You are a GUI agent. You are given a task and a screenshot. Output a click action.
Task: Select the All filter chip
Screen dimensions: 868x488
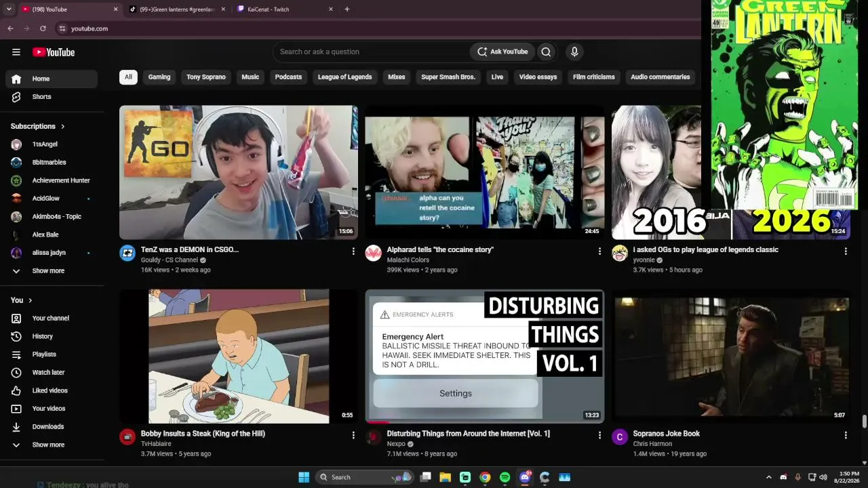click(128, 77)
